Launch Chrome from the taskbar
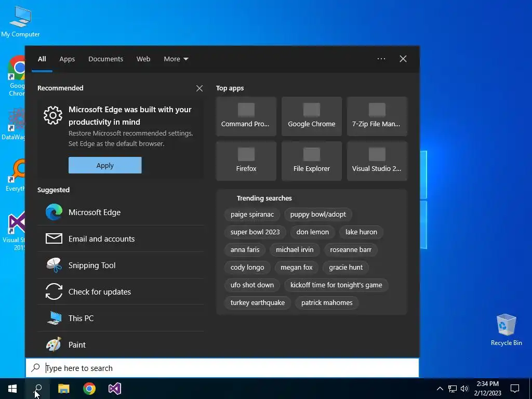 89,389
